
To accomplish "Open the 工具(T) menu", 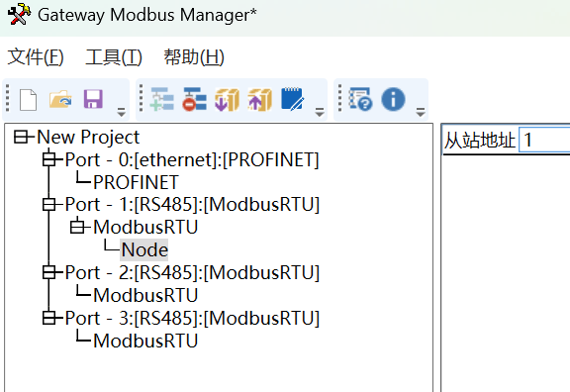I will [114, 57].
